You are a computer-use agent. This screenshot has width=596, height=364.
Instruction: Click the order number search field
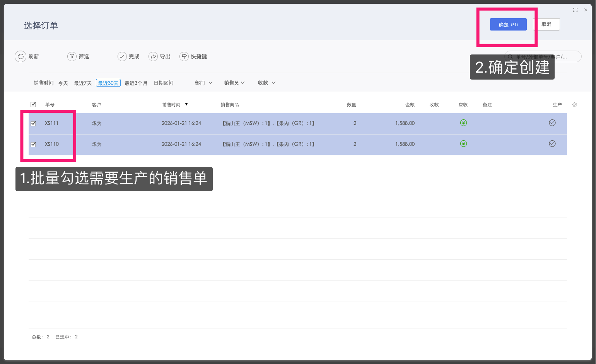[x=545, y=57]
